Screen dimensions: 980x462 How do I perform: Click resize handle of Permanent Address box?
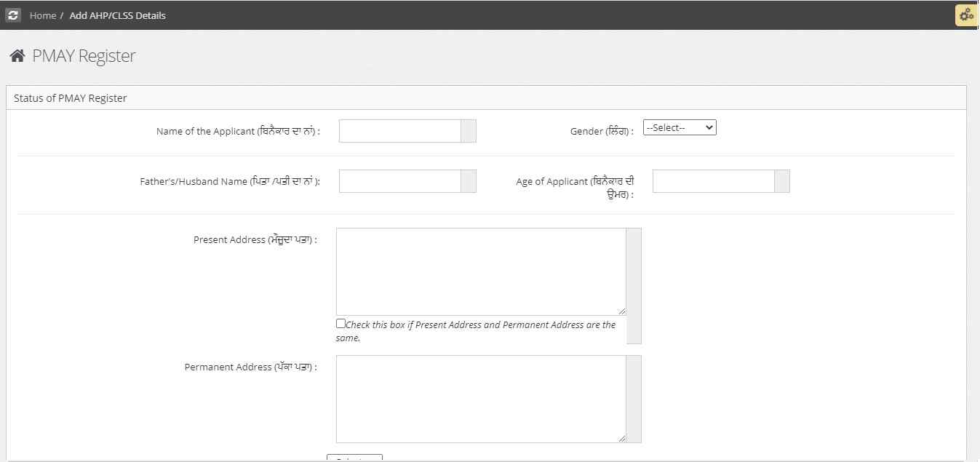coord(621,438)
